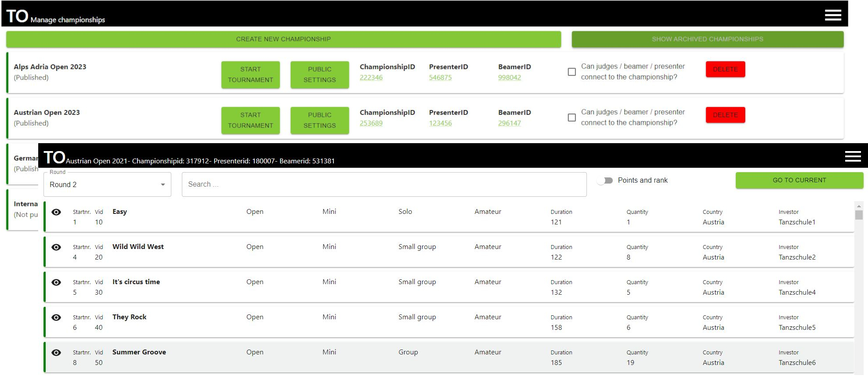Open hamburger menu in Austrian Open 2021 header
This screenshot has height=379, width=868.
852,156
